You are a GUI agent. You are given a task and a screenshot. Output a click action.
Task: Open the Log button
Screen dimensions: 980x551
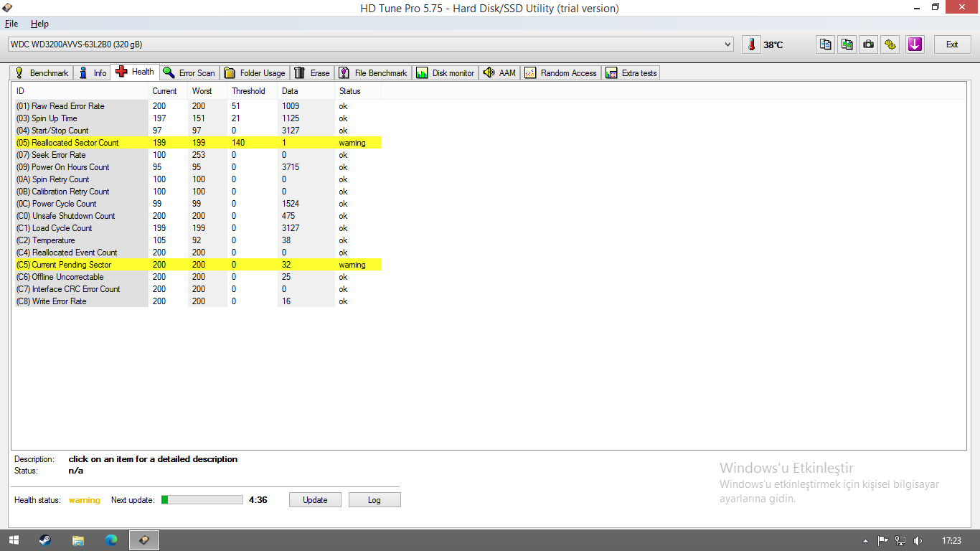tap(374, 500)
